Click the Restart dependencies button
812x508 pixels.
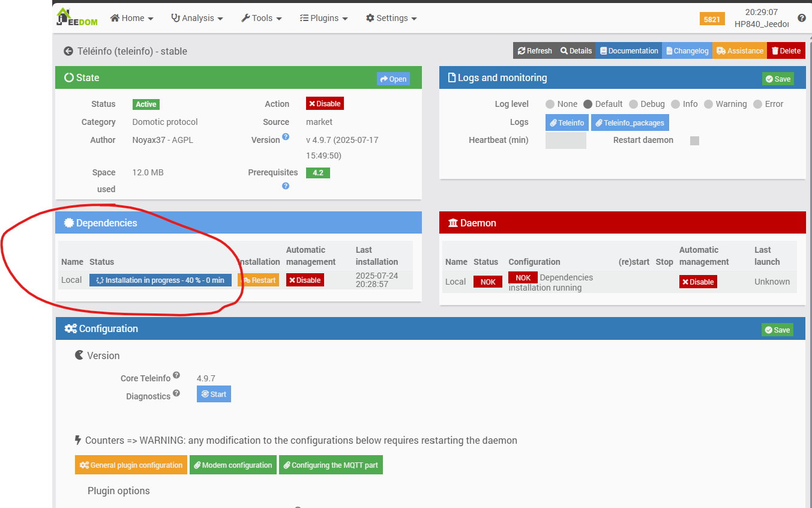click(259, 280)
